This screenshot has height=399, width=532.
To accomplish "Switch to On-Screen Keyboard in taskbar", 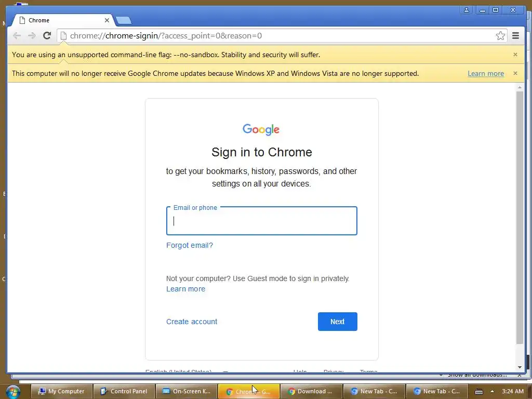I will pyautogui.click(x=187, y=391).
